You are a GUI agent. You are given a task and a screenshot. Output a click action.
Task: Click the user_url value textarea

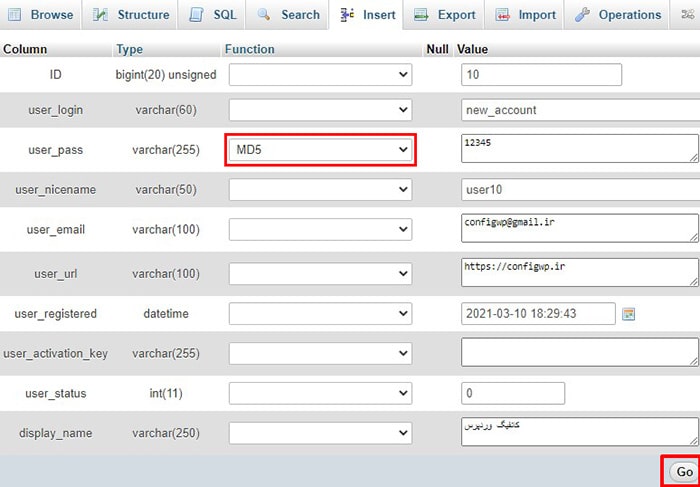579,272
